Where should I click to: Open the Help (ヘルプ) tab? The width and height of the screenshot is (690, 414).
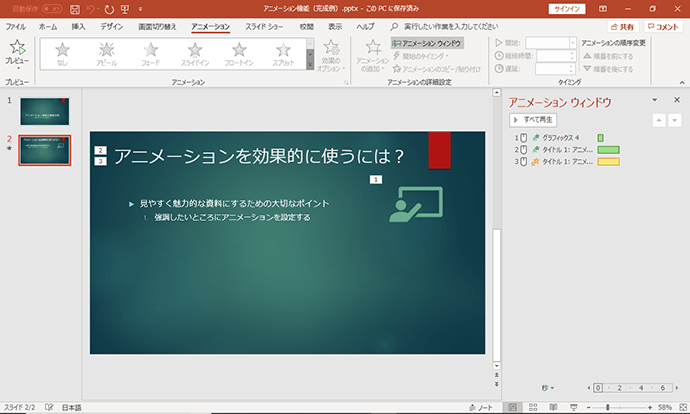[365, 26]
